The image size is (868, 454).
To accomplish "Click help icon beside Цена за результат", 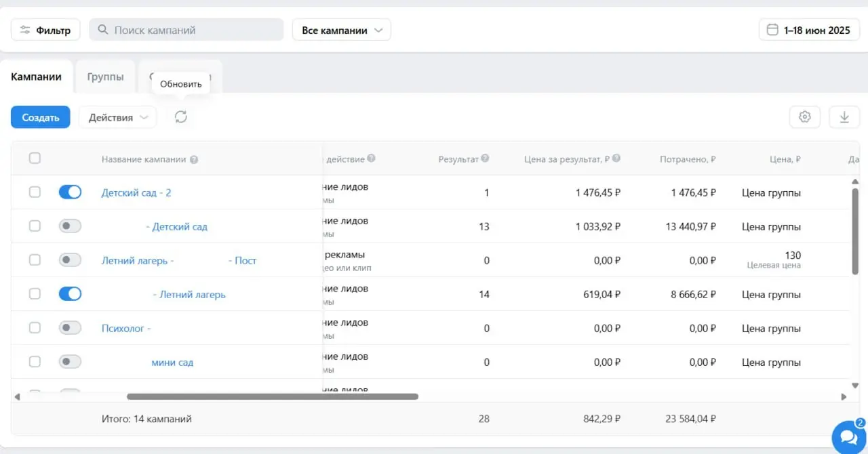I will click(x=616, y=159).
